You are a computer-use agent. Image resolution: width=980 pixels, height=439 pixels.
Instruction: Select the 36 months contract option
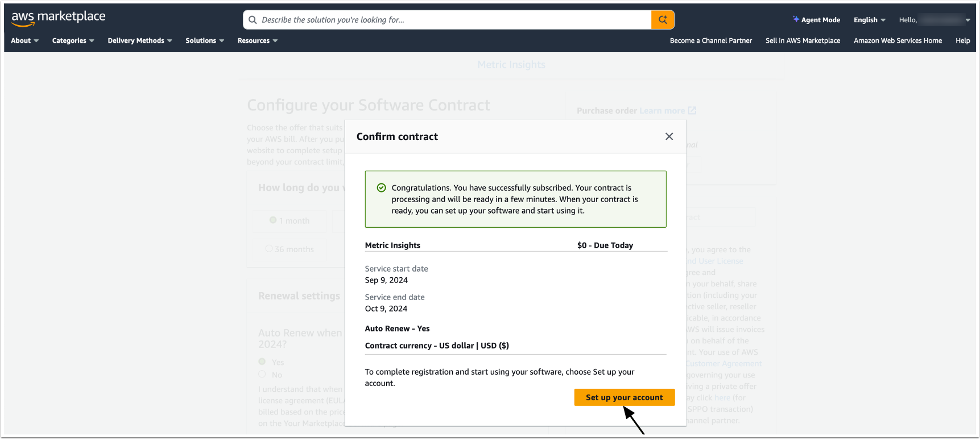(269, 249)
